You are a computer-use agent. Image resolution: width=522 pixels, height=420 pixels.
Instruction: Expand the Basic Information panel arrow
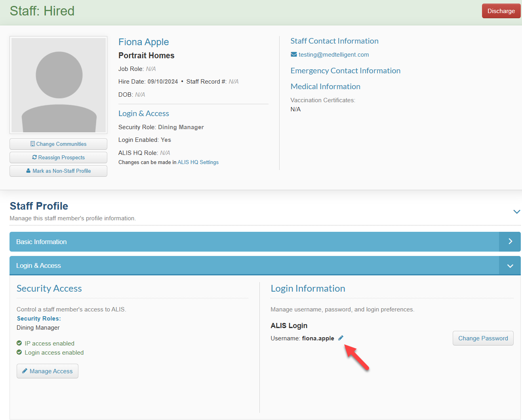[510, 241]
